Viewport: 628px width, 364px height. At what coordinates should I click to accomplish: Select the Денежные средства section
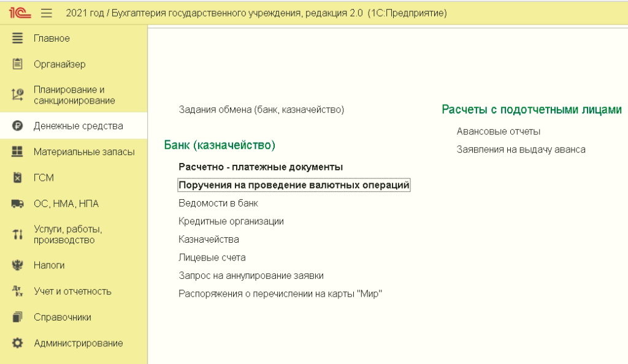point(78,126)
